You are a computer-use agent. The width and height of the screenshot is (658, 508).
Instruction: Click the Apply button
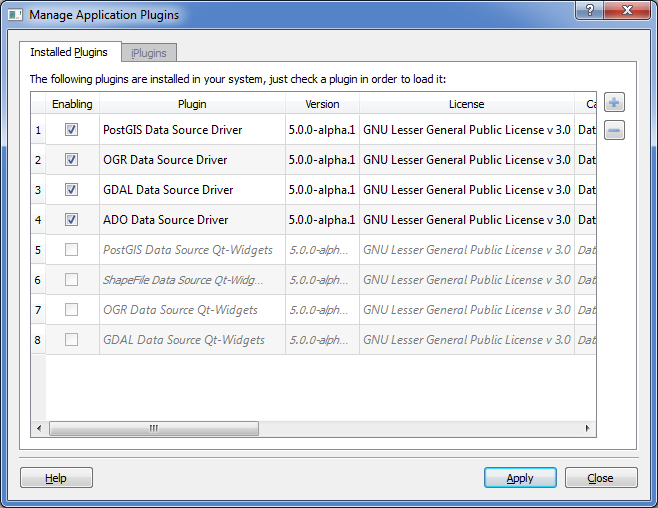[520, 478]
